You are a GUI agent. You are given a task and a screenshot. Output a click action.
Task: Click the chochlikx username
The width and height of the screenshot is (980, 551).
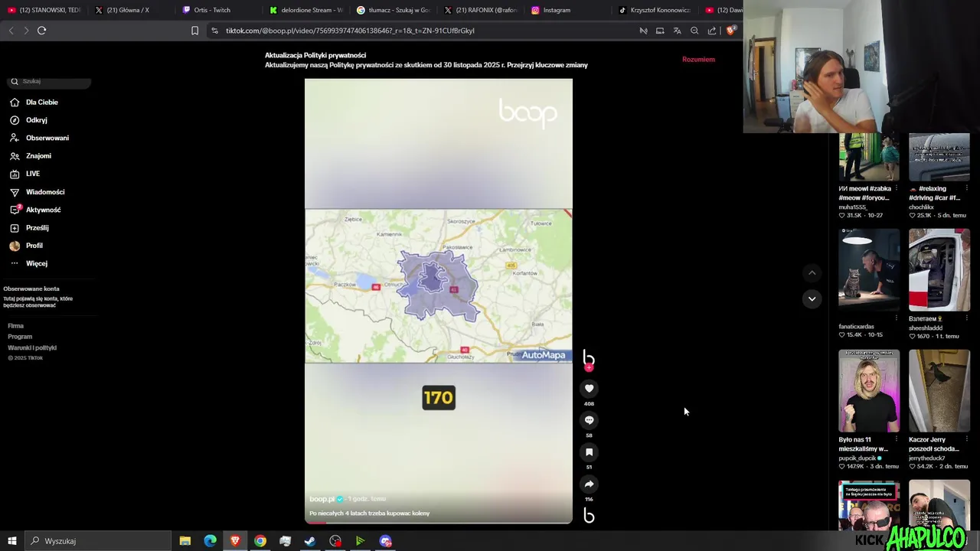[921, 207]
